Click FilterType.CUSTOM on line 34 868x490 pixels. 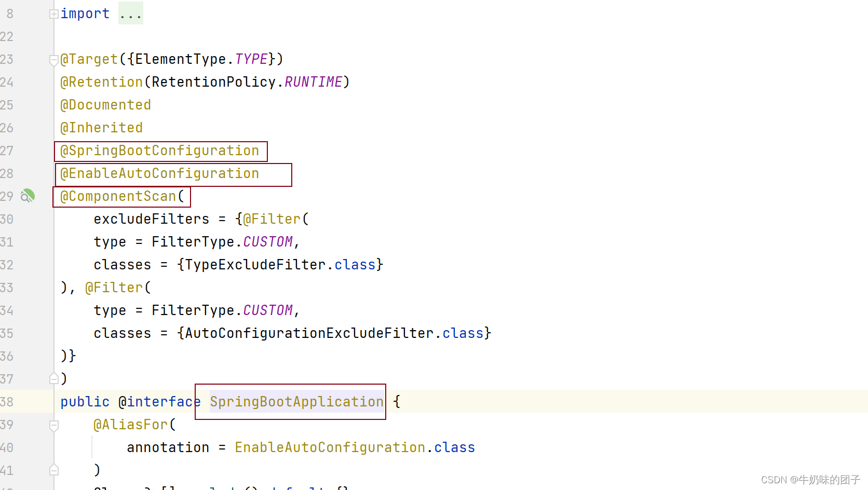pos(222,310)
